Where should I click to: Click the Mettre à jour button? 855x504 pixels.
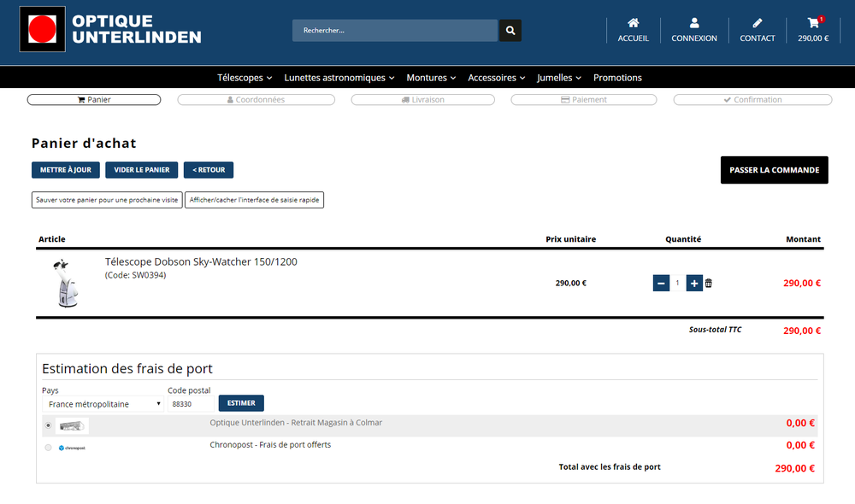coord(66,170)
